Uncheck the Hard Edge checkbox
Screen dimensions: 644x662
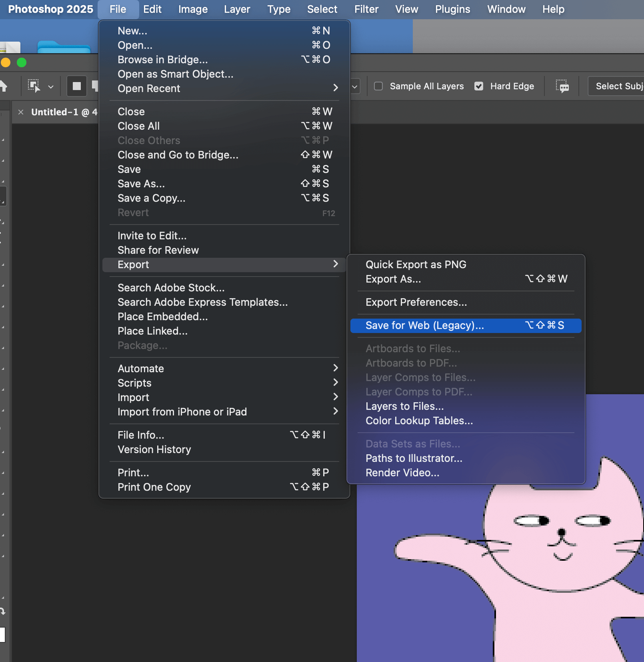479,86
